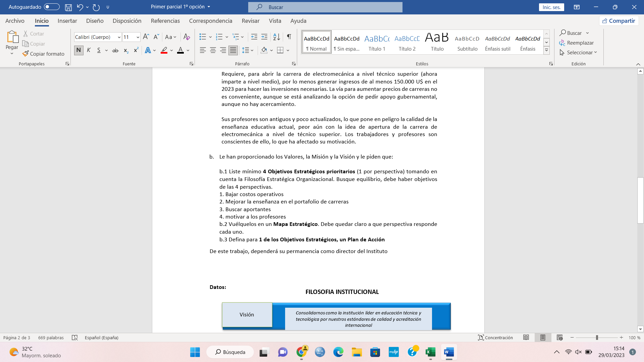The image size is (644, 362).
Task: Select the Cursiva (italic) icon
Action: point(88,50)
